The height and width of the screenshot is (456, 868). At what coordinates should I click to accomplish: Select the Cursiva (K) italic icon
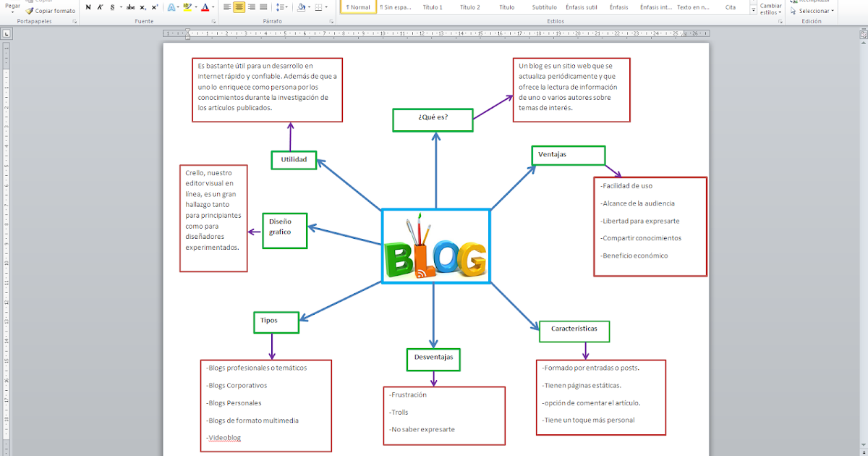[x=99, y=7]
